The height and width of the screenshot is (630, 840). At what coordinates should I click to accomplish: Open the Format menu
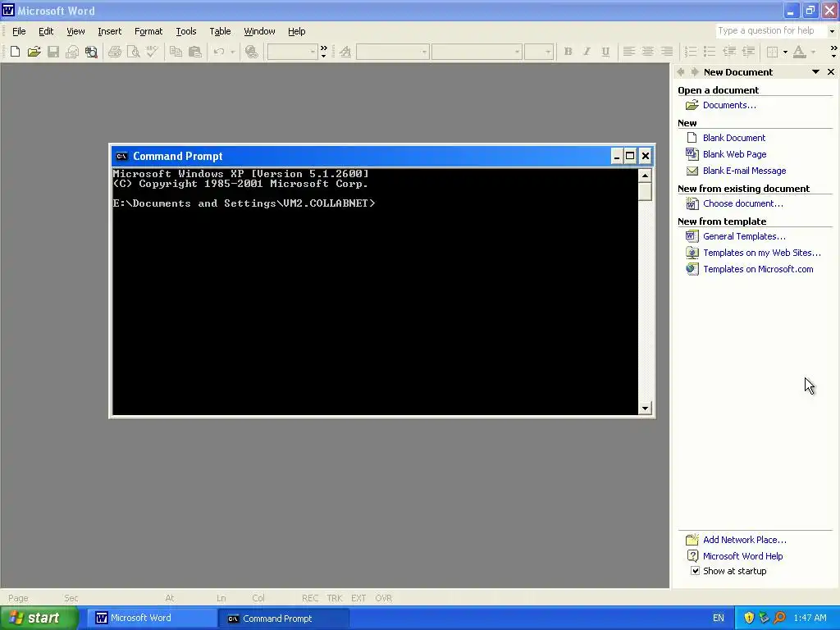tap(148, 31)
